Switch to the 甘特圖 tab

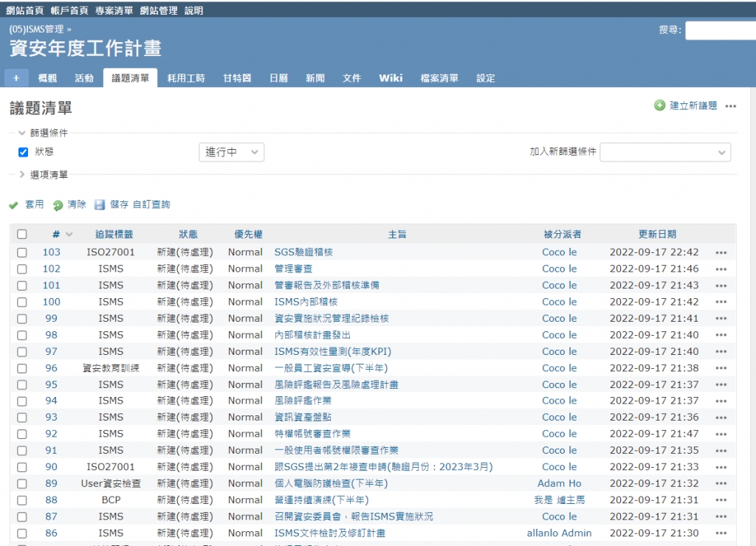pos(237,78)
